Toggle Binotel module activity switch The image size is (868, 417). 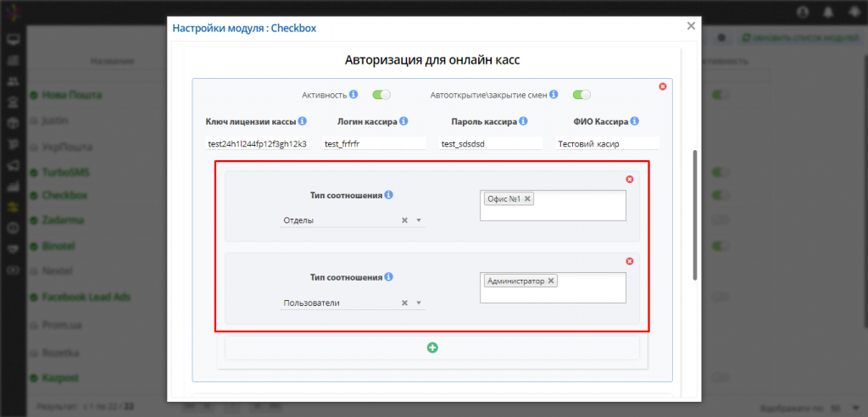pos(721,245)
